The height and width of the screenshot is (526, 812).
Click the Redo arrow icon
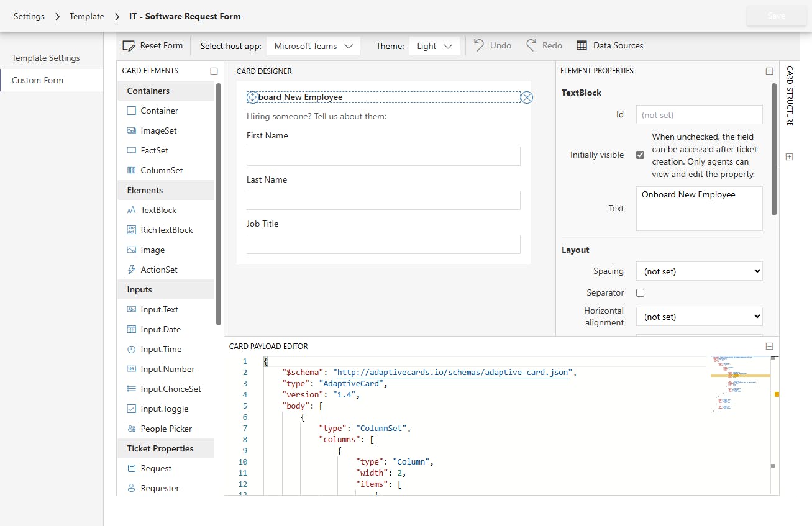[x=531, y=45]
